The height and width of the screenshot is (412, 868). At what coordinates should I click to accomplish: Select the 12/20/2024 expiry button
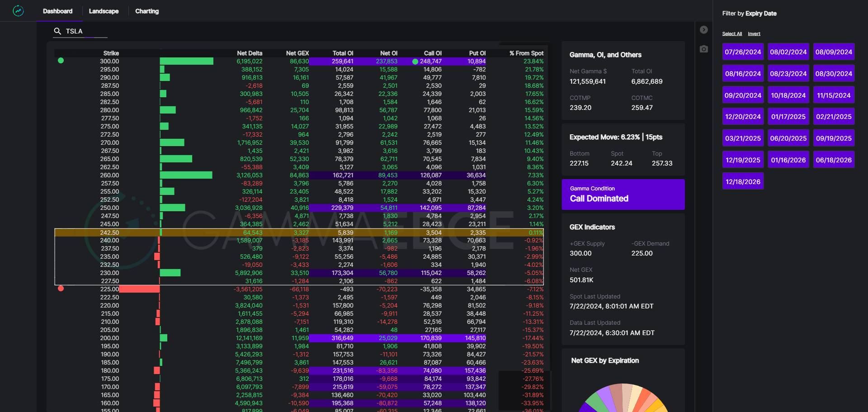pos(743,117)
